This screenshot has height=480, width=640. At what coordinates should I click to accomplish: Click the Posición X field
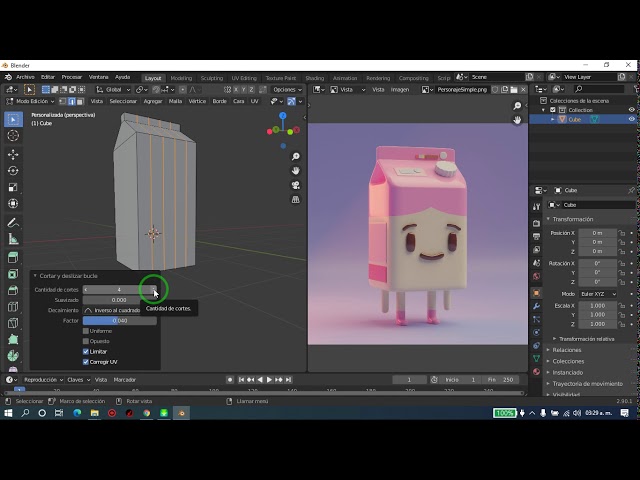(x=598, y=233)
